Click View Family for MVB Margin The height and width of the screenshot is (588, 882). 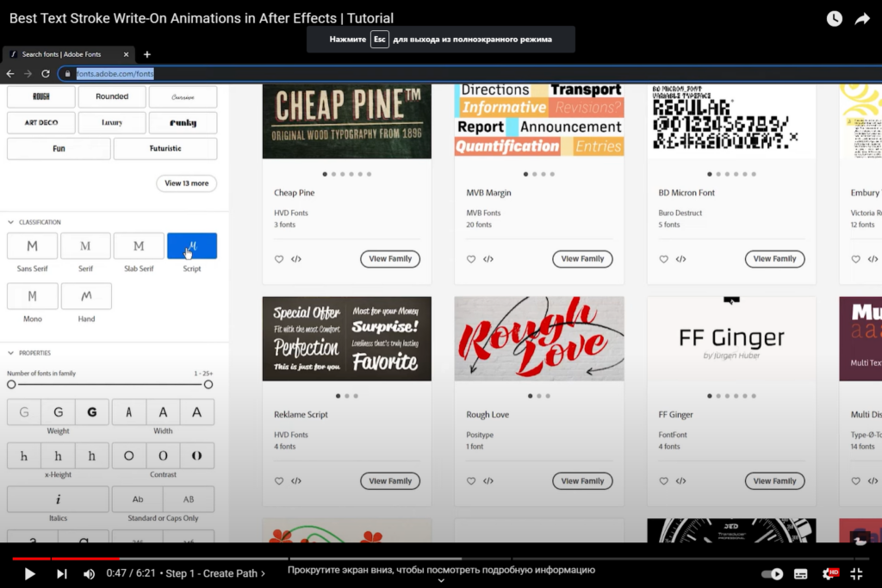[x=582, y=259]
